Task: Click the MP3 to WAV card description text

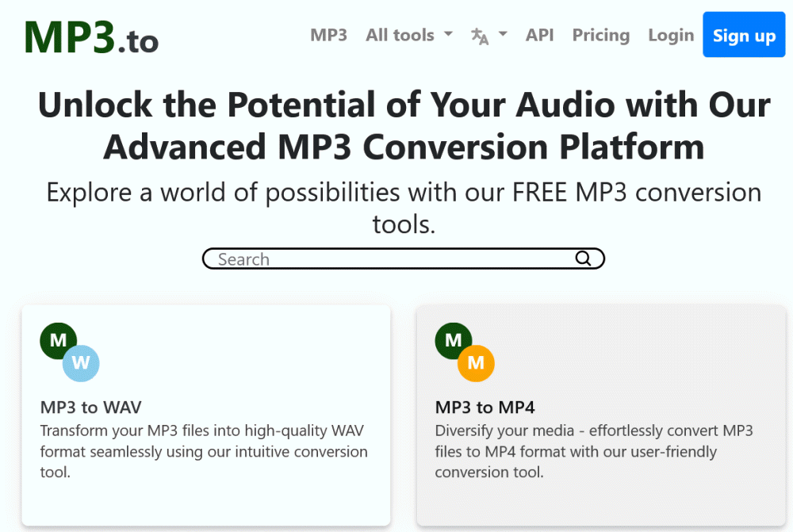Action: pyautogui.click(x=204, y=452)
